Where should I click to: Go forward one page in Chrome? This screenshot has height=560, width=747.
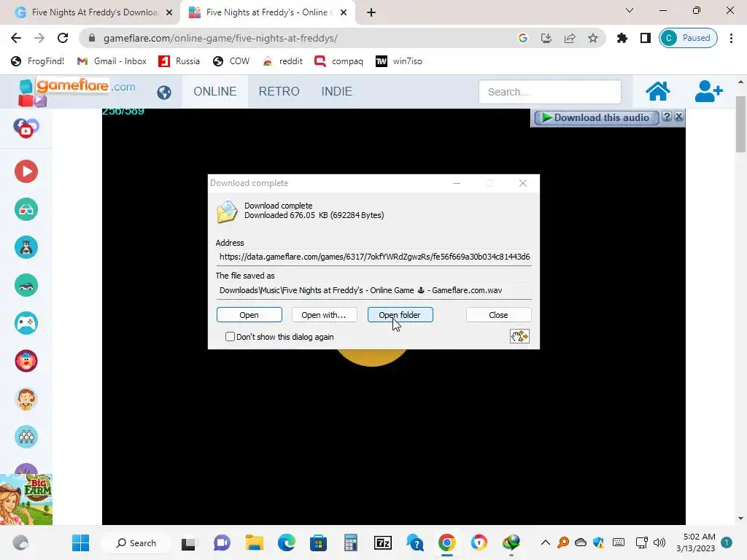[39, 38]
